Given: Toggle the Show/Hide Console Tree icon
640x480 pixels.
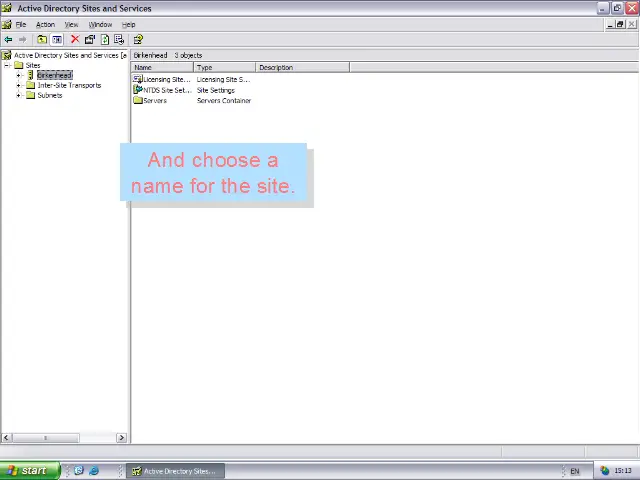Looking at the screenshot, I should click(57, 40).
